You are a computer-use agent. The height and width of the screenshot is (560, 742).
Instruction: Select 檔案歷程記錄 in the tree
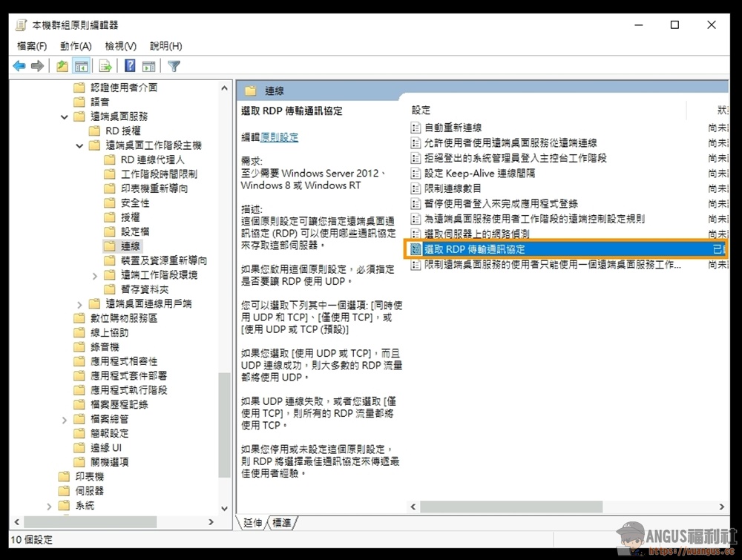(119, 404)
